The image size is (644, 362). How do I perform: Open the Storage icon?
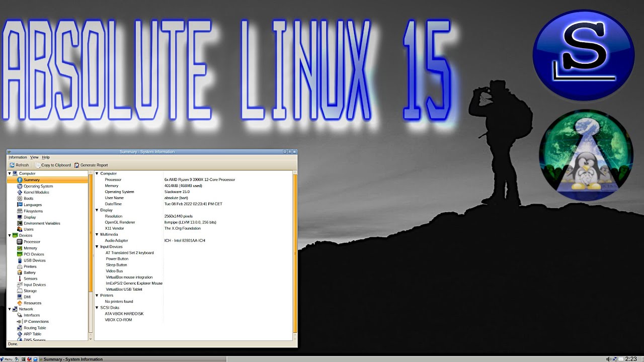20,291
